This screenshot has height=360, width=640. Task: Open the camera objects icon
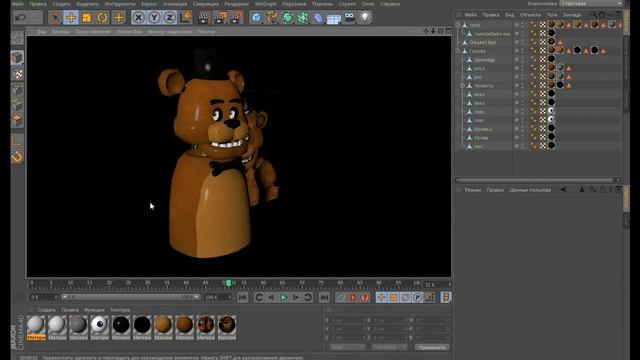[350, 18]
